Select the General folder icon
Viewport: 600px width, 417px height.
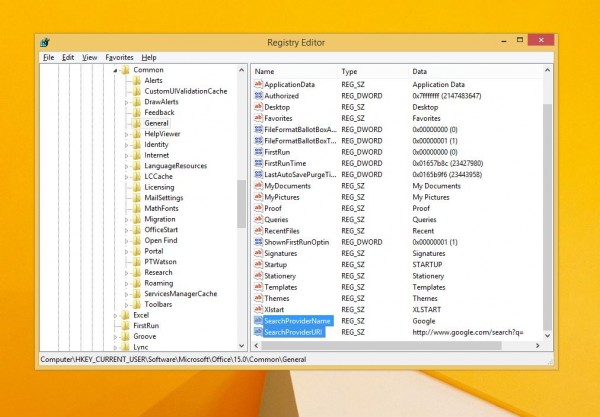[137, 123]
